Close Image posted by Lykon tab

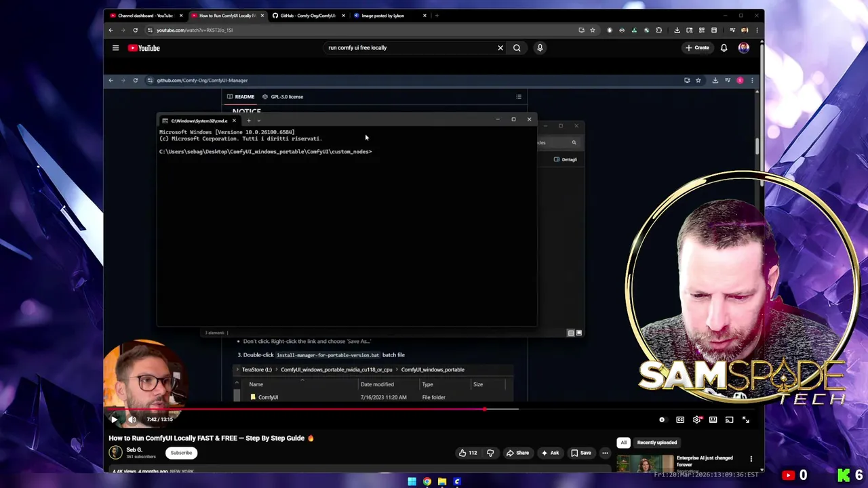(425, 16)
